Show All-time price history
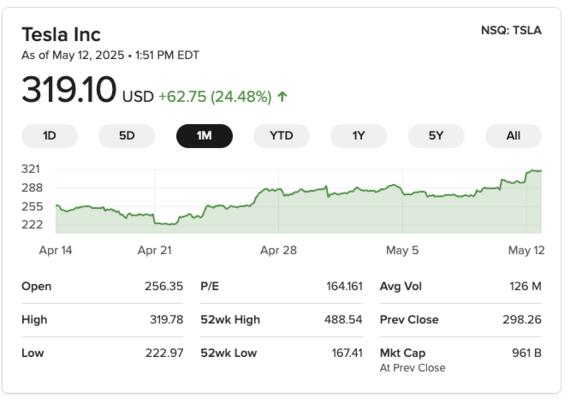The height and width of the screenshot is (404, 570). [513, 136]
